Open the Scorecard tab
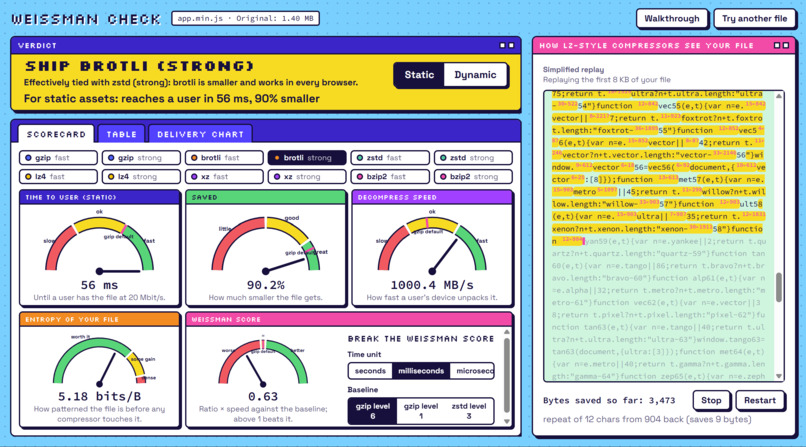Viewport: 806px width, 447px height. coord(56,134)
